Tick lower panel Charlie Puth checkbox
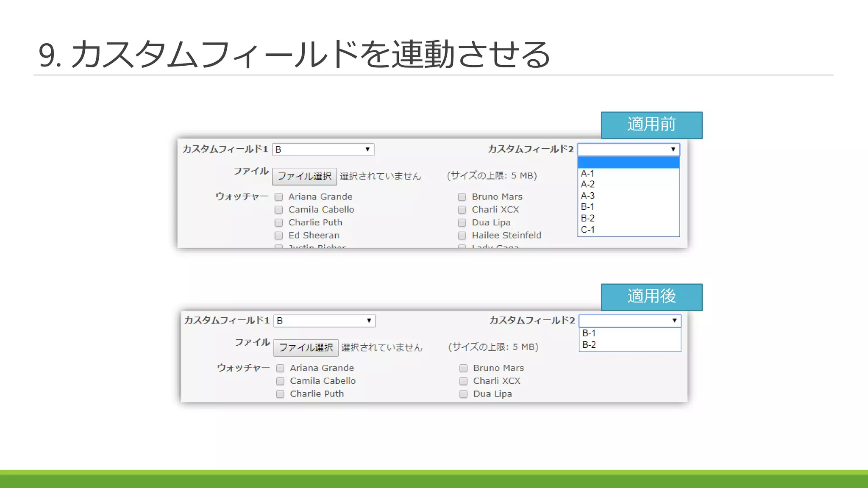This screenshot has height=488, width=868. [x=280, y=394]
